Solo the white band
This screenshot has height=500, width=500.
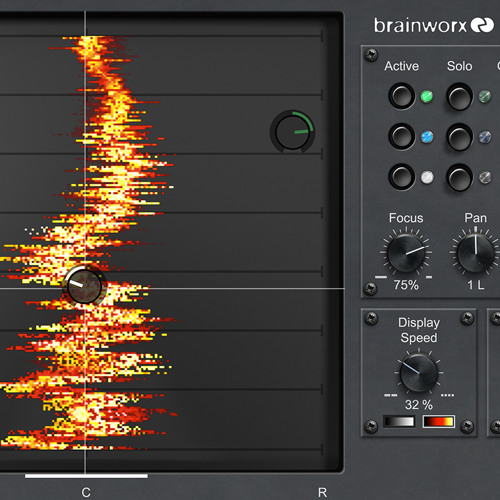(x=459, y=177)
